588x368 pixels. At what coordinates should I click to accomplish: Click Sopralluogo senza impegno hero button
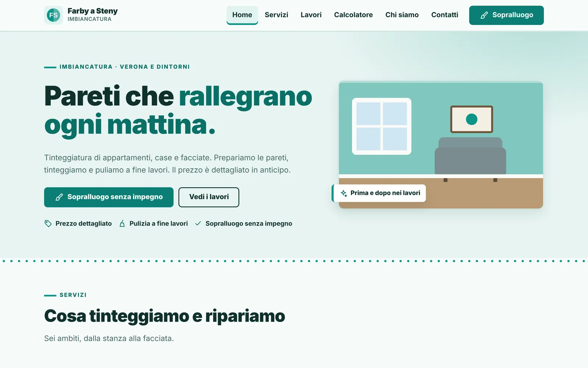point(109,197)
